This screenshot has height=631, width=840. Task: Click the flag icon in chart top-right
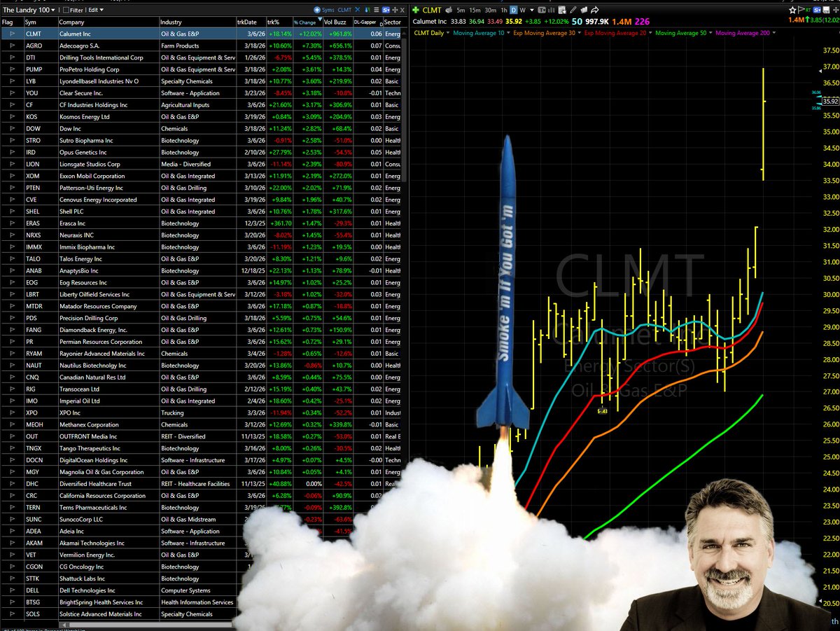(801, 10)
